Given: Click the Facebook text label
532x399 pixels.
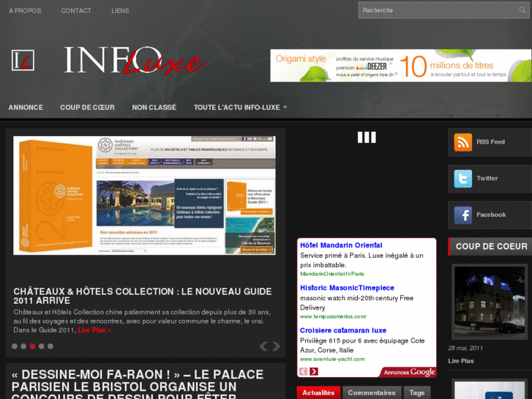Looking at the screenshot, I should [491, 215].
